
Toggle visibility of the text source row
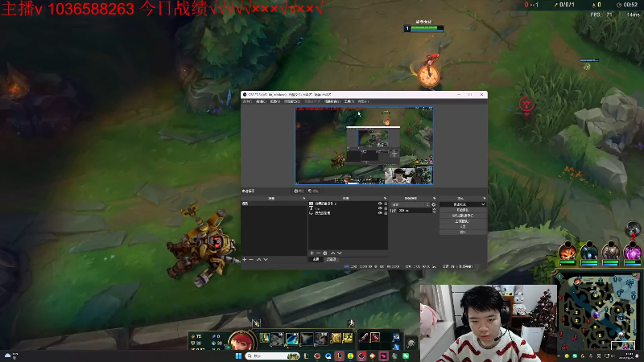click(380, 208)
